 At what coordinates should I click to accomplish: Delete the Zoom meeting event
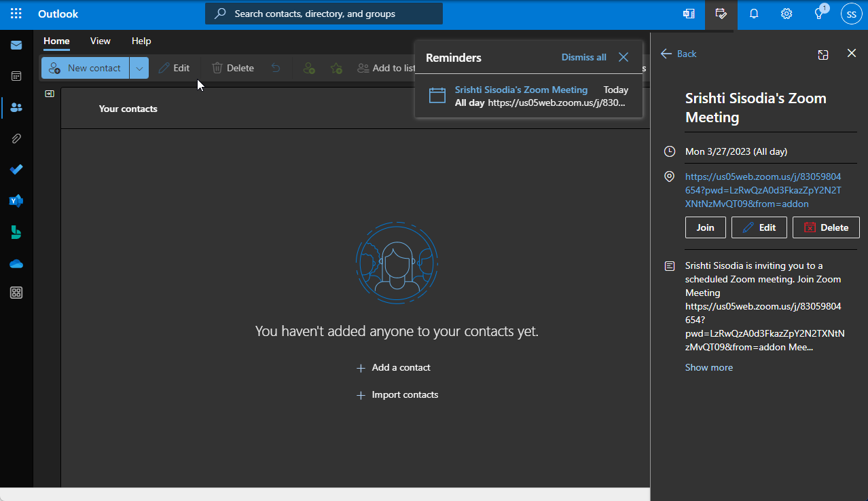(825, 227)
